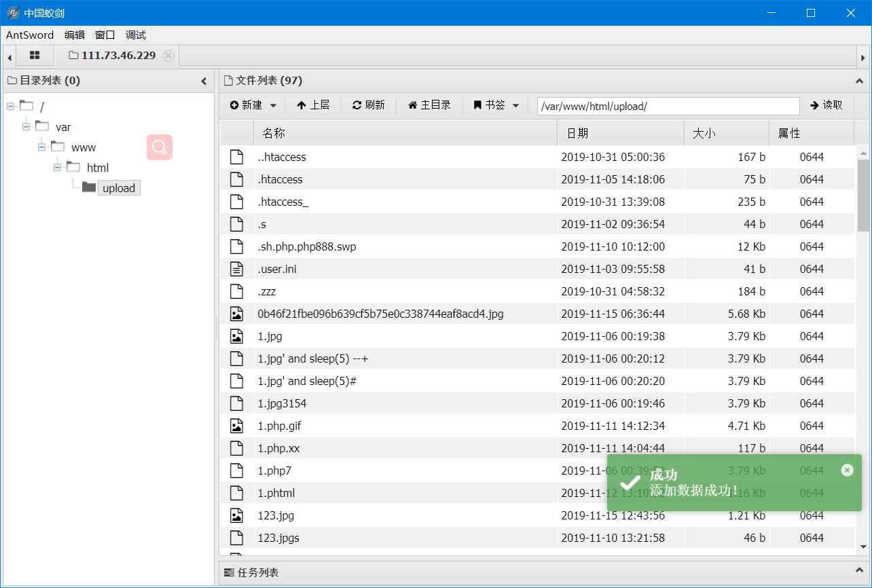The height and width of the screenshot is (588, 872).
Task: Select file 1.jpg' and sleep(5) --+
Action: [313, 359]
